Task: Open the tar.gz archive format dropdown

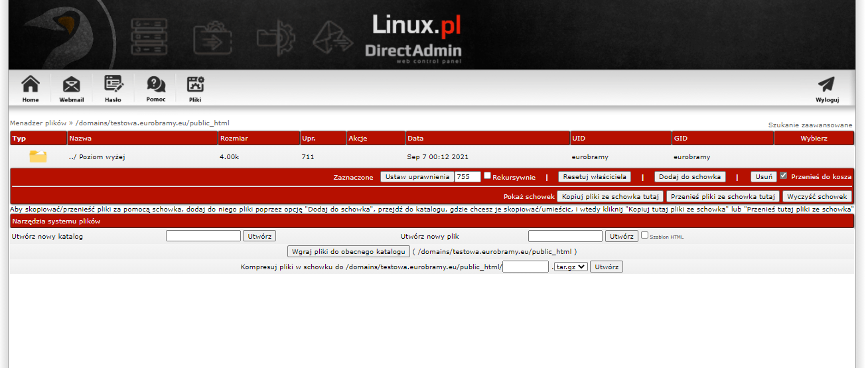Action: click(571, 267)
